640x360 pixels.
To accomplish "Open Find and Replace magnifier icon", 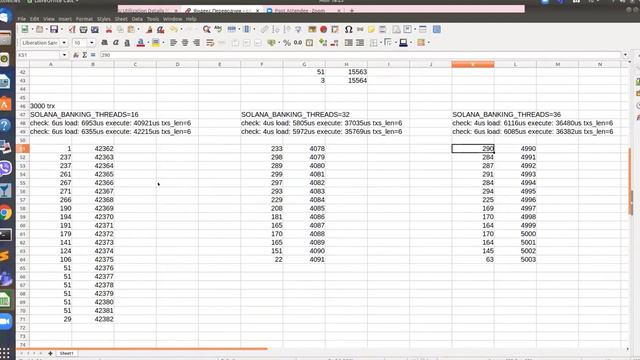I will [207, 29].
